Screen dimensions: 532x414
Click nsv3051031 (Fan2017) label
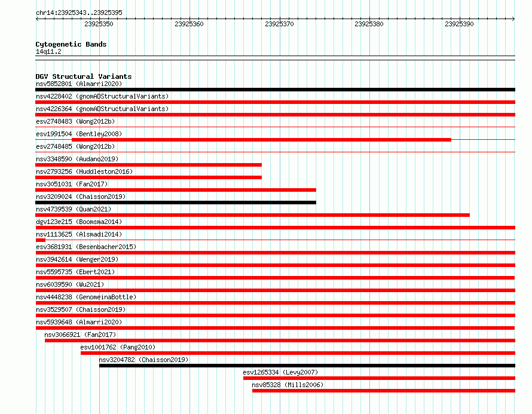point(72,184)
